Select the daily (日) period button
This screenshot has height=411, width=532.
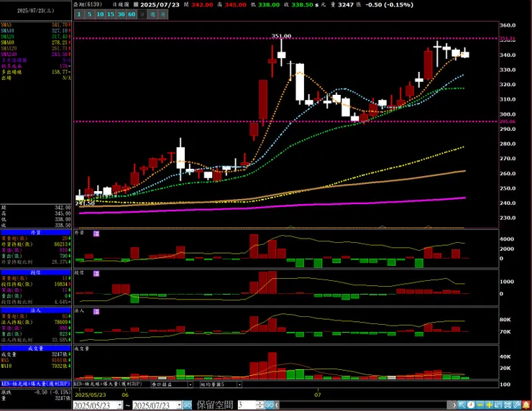[x=142, y=14]
